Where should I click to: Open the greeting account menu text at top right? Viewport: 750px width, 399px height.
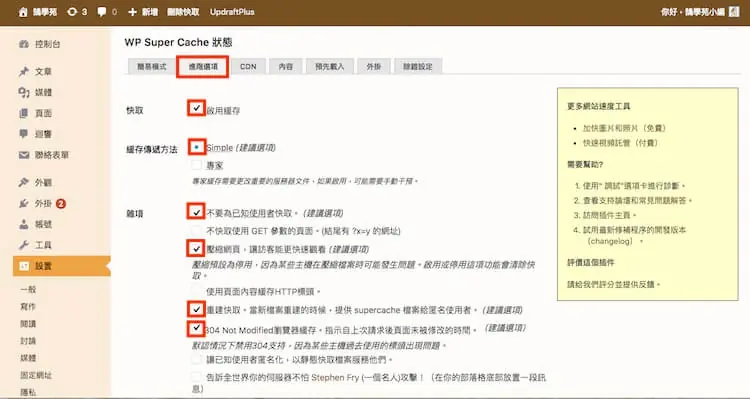(x=692, y=12)
